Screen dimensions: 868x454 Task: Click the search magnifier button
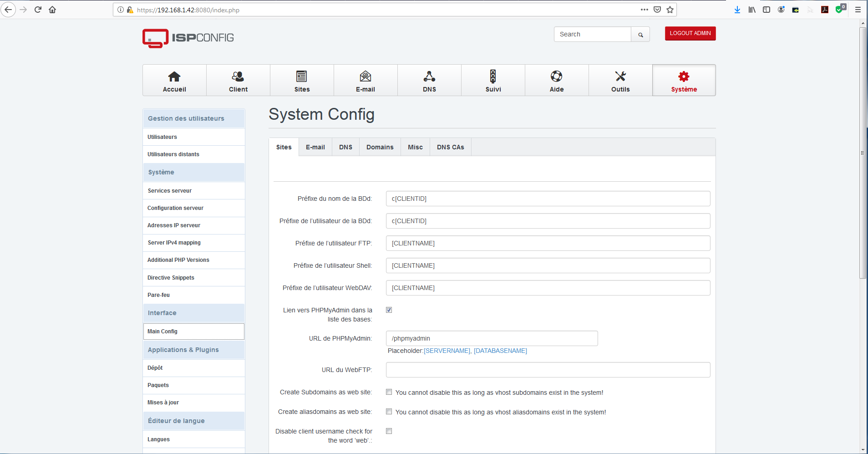[640, 35]
